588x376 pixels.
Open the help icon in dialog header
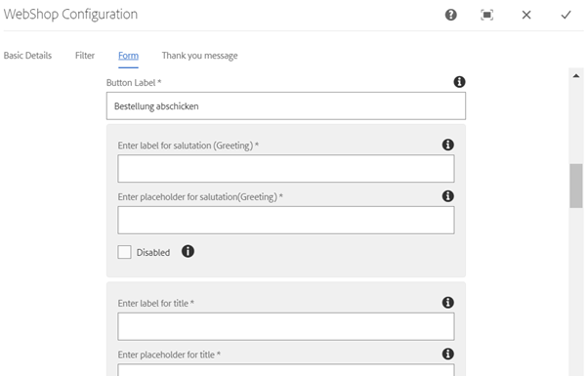[x=450, y=15]
